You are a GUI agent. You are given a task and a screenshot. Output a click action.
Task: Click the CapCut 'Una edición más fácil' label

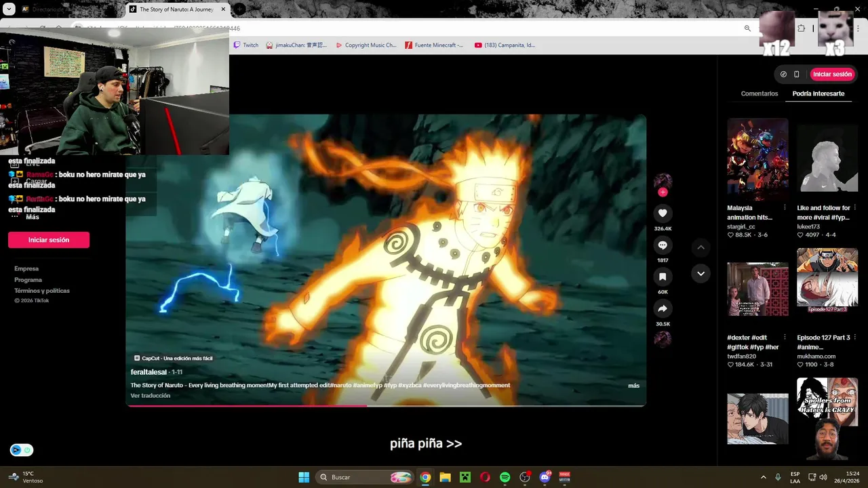pos(174,358)
